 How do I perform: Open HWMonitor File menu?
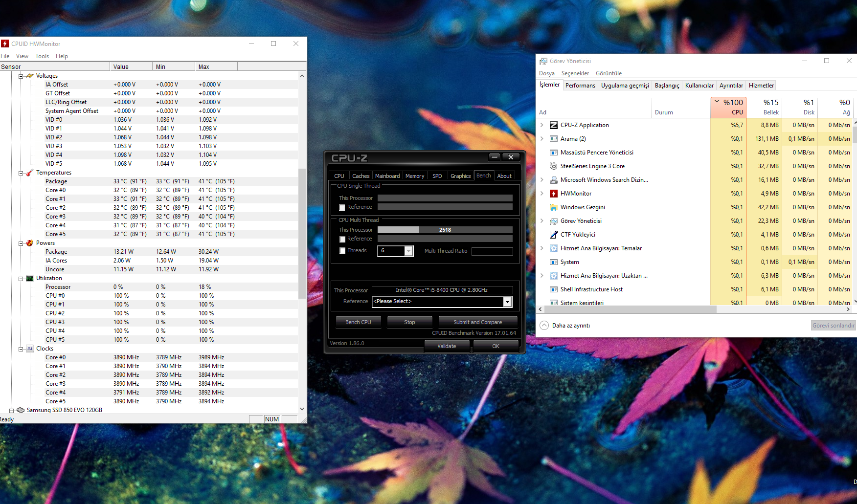click(x=5, y=56)
